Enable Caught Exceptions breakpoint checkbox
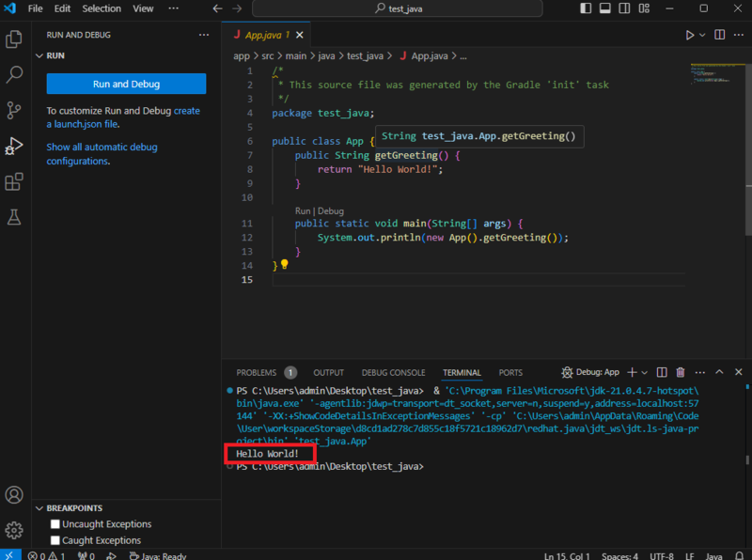 point(55,540)
